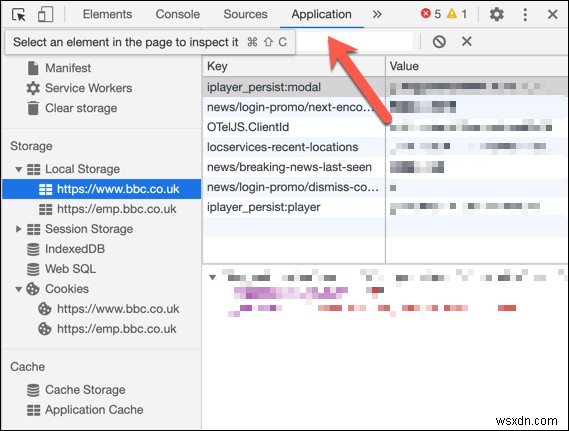Switch to the Elements tab
This screenshot has height=431, width=569.
(x=107, y=14)
